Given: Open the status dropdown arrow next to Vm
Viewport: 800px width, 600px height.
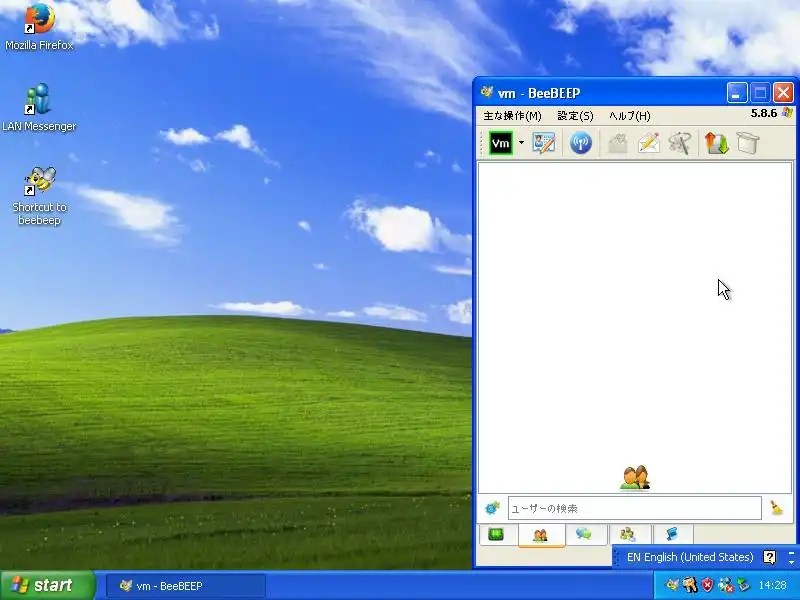Looking at the screenshot, I should pyautogui.click(x=521, y=143).
